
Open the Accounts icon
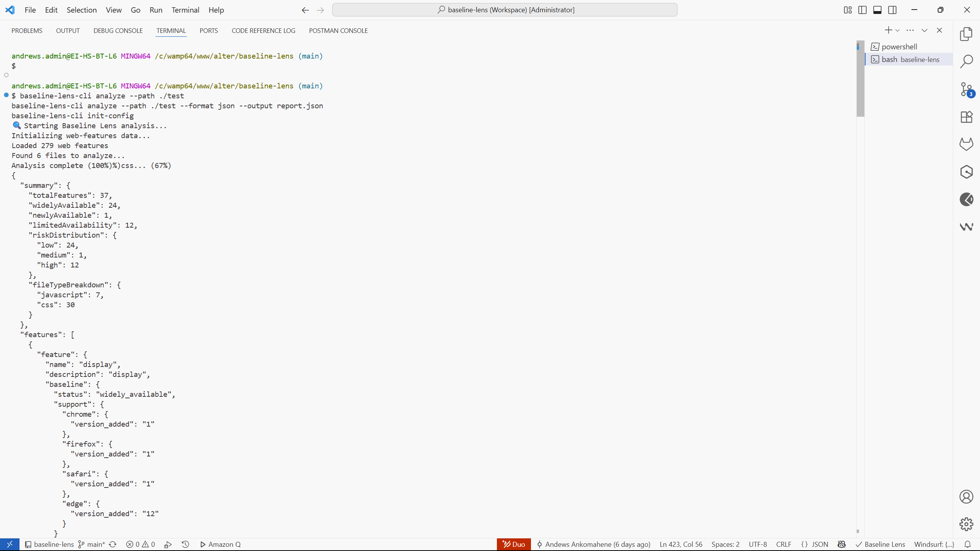point(966,497)
